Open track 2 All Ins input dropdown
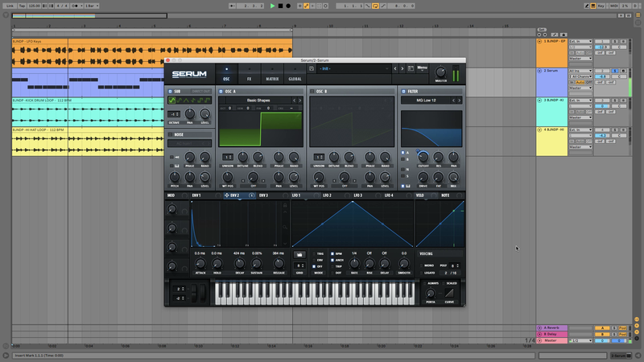This screenshot has width=644, height=362. (x=580, y=71)
